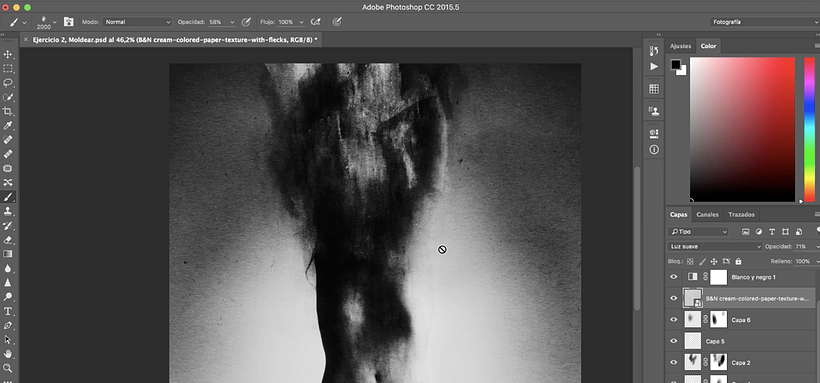The image size is (820, 383).
Task: Select the Path Selection tool
Action: click(x=8, y=340)
